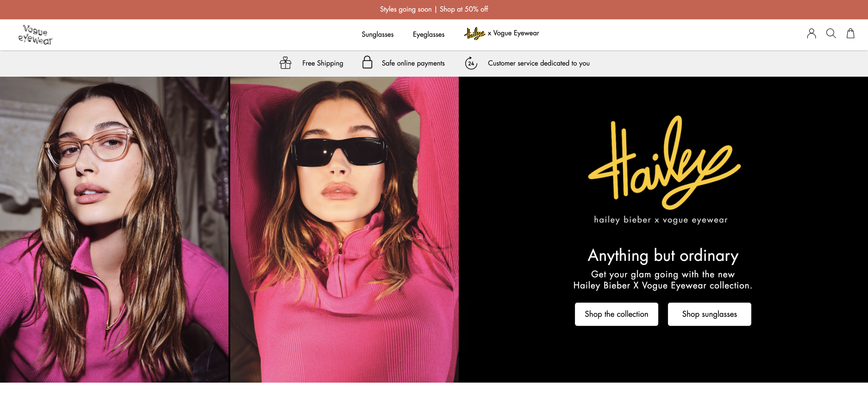This screenshot has width=868, height=407.
Task: Click the Vogue Eyewear logo
Action: click(35, 35)
